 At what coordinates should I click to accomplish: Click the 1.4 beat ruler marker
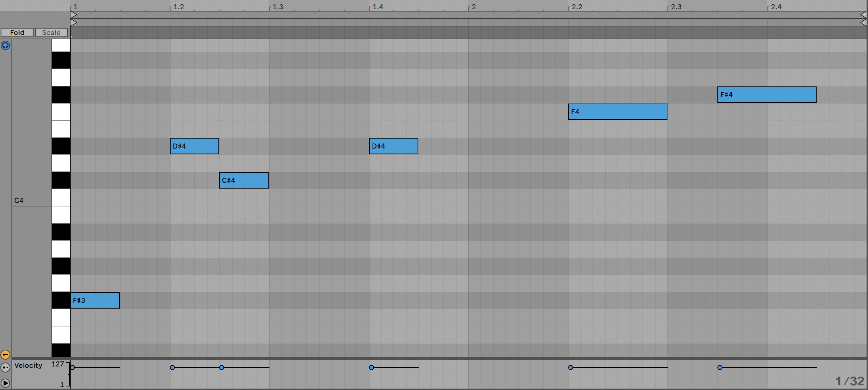coord(378,7)
